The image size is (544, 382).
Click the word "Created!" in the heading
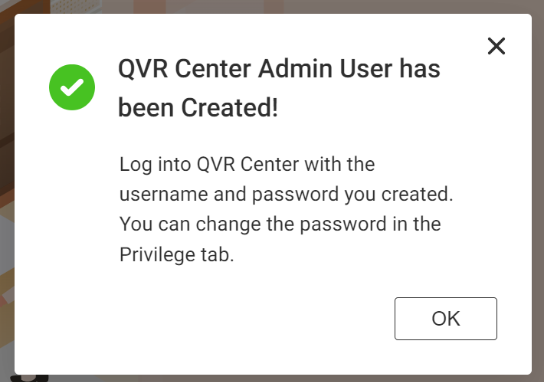[229, 108]
